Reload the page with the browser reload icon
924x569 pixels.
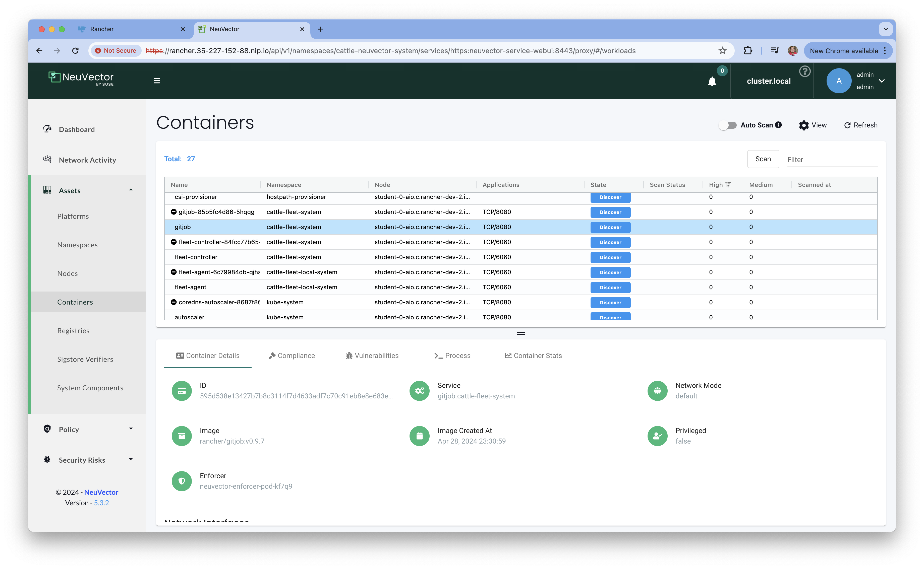coord(75,51)
